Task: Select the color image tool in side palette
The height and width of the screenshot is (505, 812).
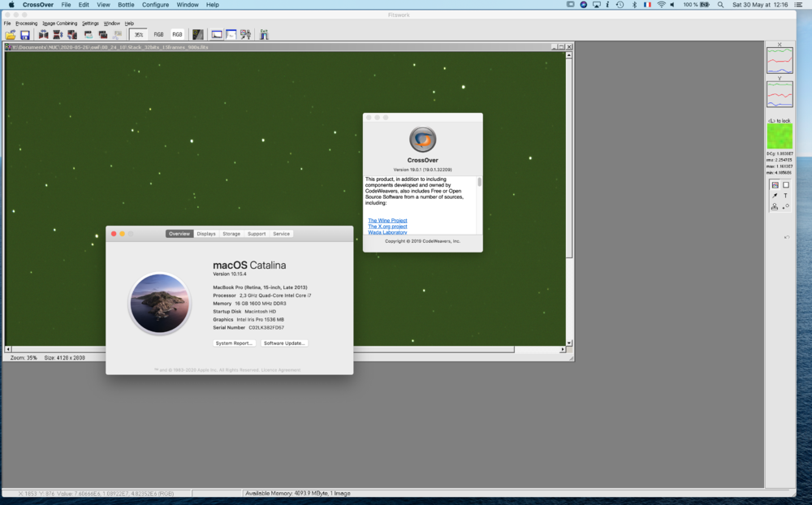Action: tap(775, 185)
